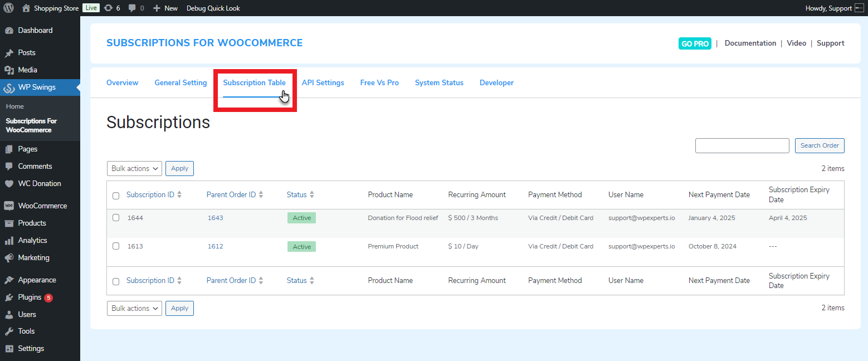Viewport: 868px width, 361px height.
Task: Open the Support link in header
Action: (x=830, y=43)
